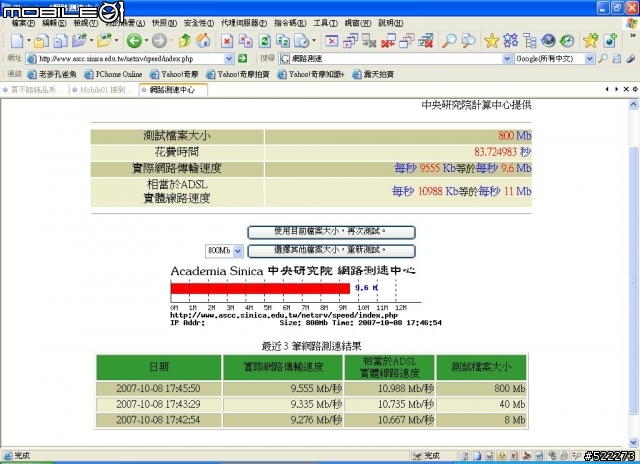Click the close current window icon
Image resolution: width=640 pixels, height=464 pixels.
click(331, 41)
